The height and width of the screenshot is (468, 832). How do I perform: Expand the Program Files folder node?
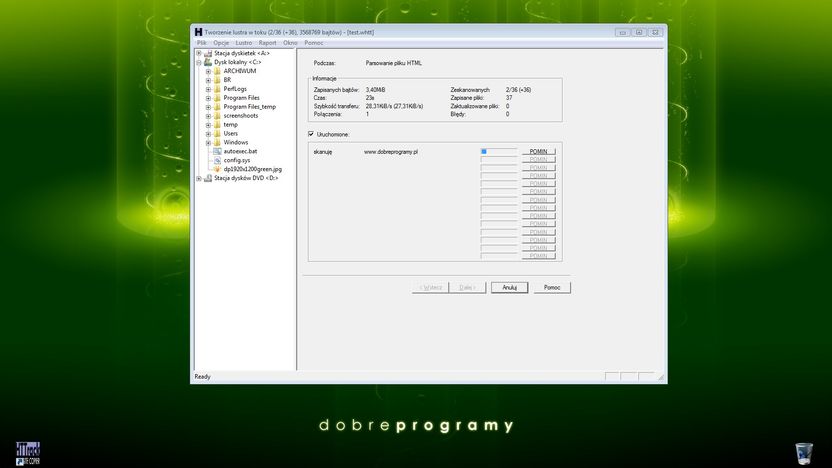coord(208,98)
